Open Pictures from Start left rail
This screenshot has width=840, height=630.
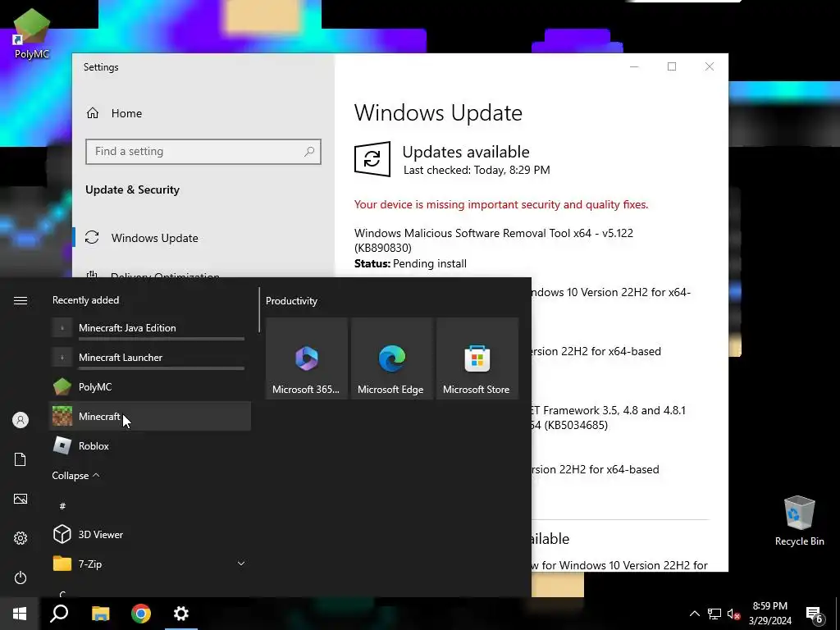click(21, 499)
